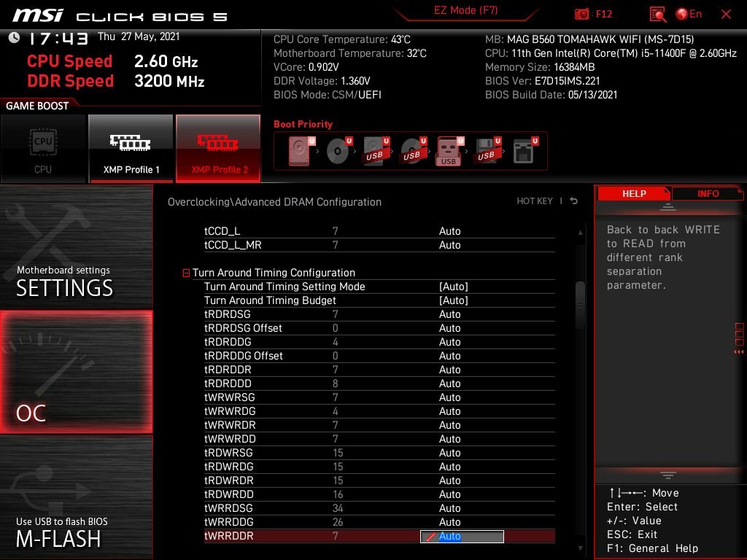Disable XMP Profile 2

coord(218,149)
